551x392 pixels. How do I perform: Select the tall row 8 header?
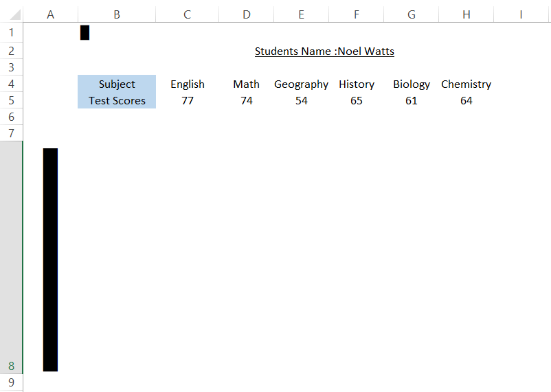11,257
